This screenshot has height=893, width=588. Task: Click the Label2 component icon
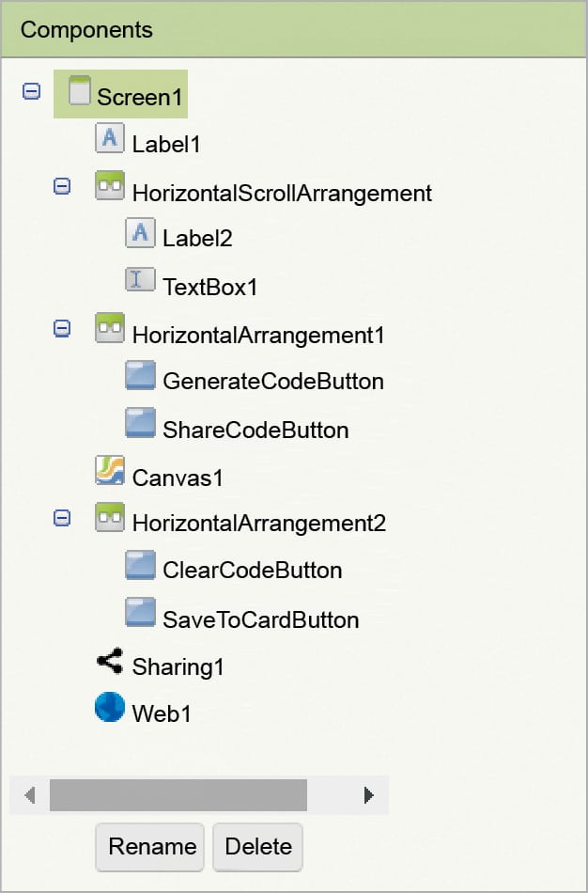point(140,232)
